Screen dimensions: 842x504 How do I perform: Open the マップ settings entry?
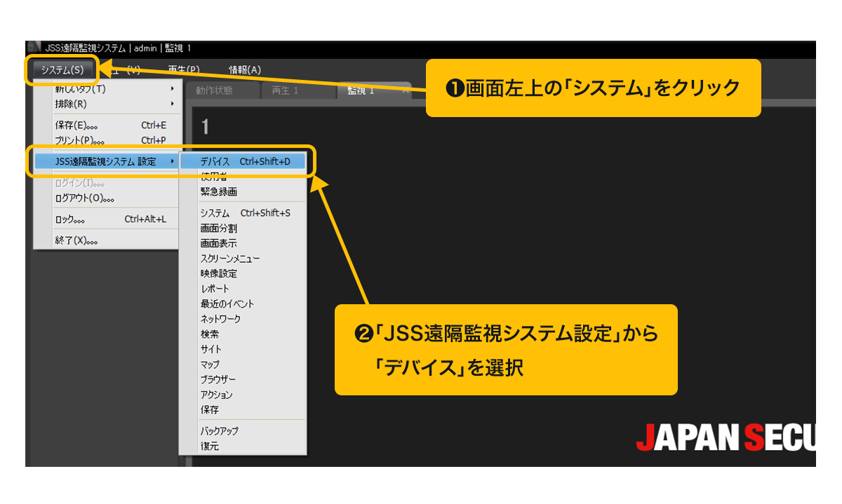[243, 365]
